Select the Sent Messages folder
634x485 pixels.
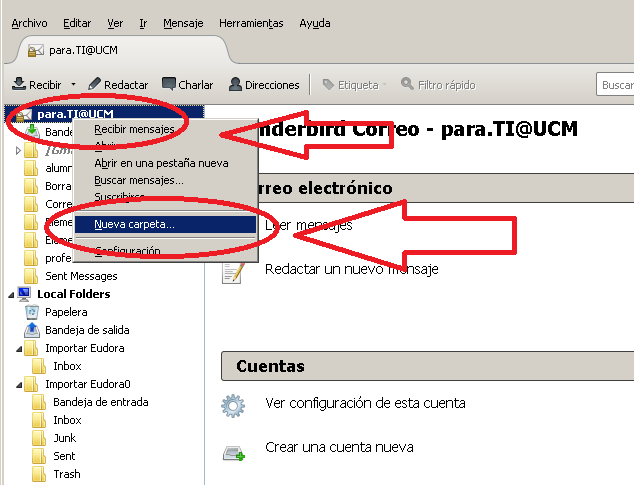pos(81,276)
